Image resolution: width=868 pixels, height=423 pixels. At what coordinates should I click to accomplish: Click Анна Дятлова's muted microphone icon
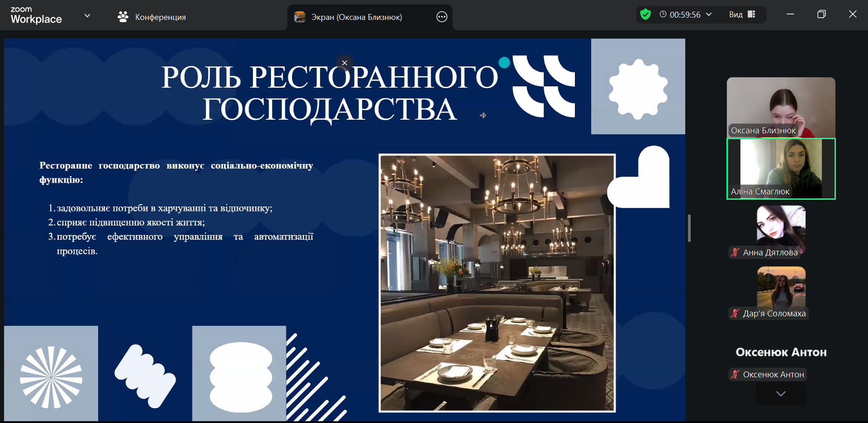735,252
